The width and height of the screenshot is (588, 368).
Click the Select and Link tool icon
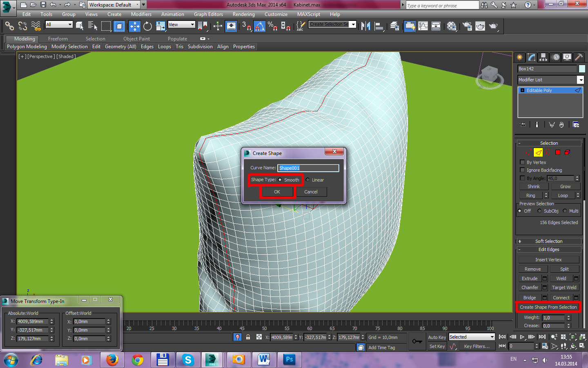click(9, 26)
